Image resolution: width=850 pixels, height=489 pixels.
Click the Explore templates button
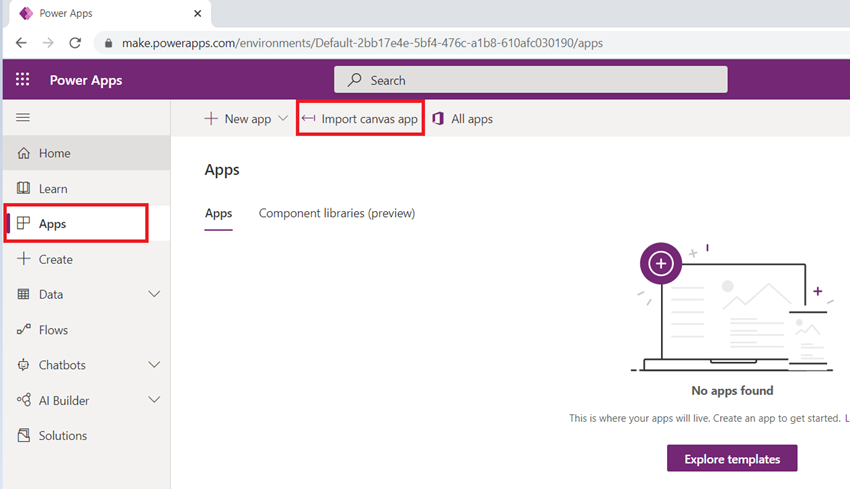pyautogui.click(x=732, y=459)
